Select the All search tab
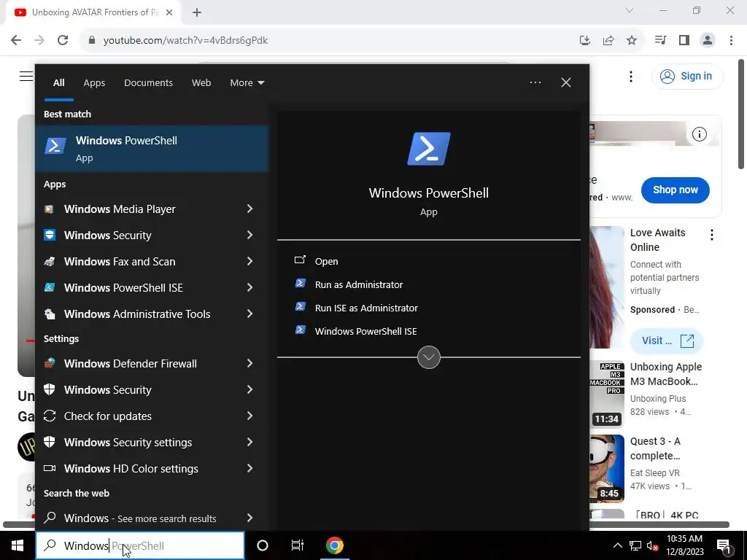Screen dimensions: 747x560 [x=58, y=83]
